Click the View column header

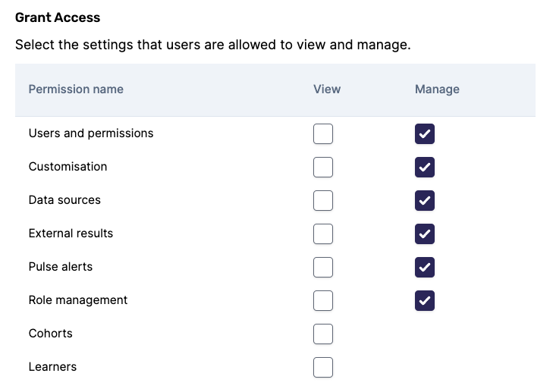coord(327,89)
